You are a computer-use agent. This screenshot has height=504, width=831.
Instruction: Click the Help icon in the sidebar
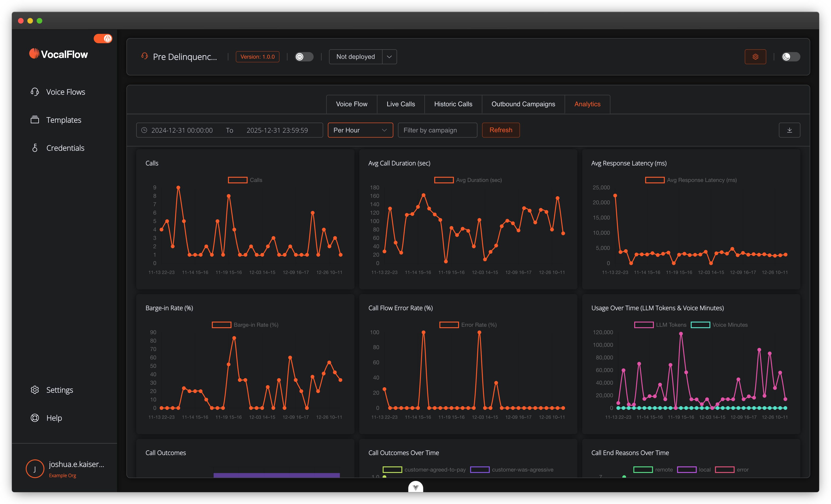[35, 418]
